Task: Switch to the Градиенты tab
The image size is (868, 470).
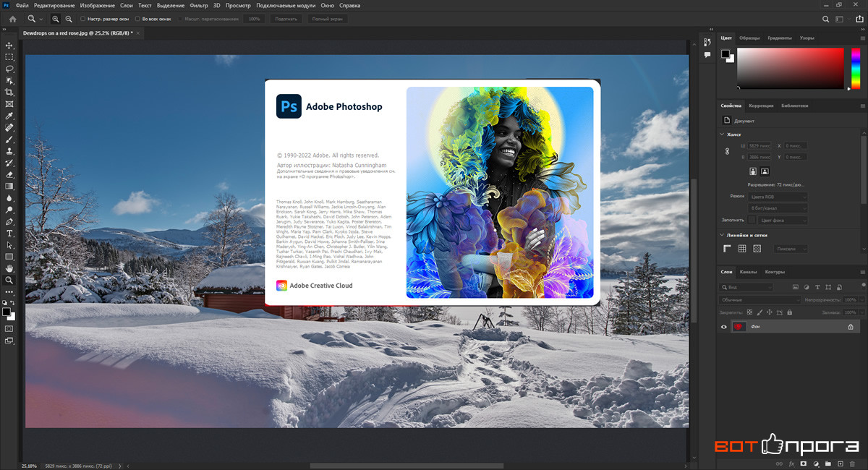Action: (x=779, y=38)
